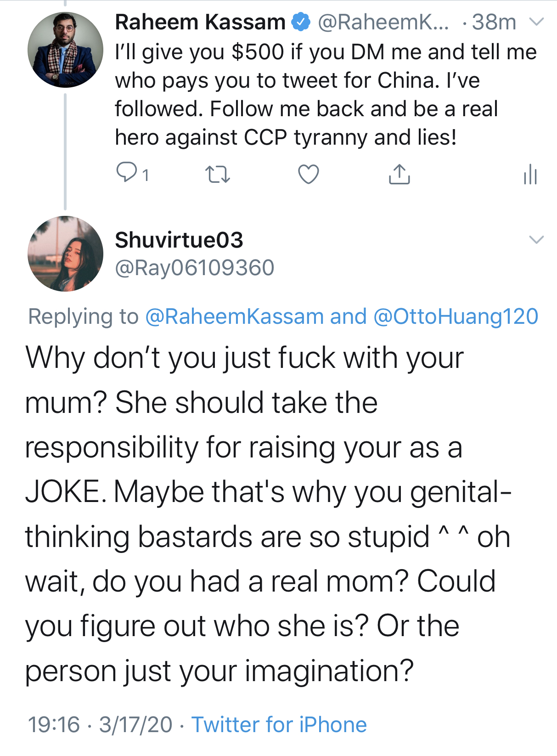557x756 pixels.
Task: Like Raheem Kassam's tweet
Action: (x=308, y=175)
